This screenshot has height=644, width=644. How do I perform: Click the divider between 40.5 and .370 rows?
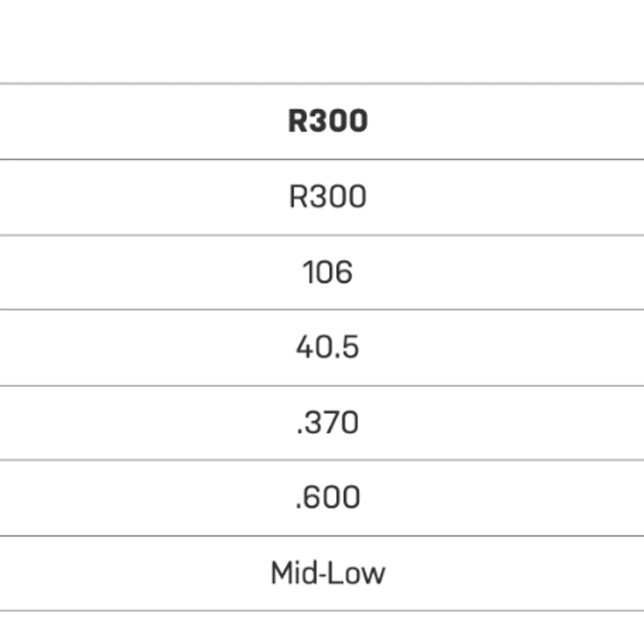coord(322,386)
